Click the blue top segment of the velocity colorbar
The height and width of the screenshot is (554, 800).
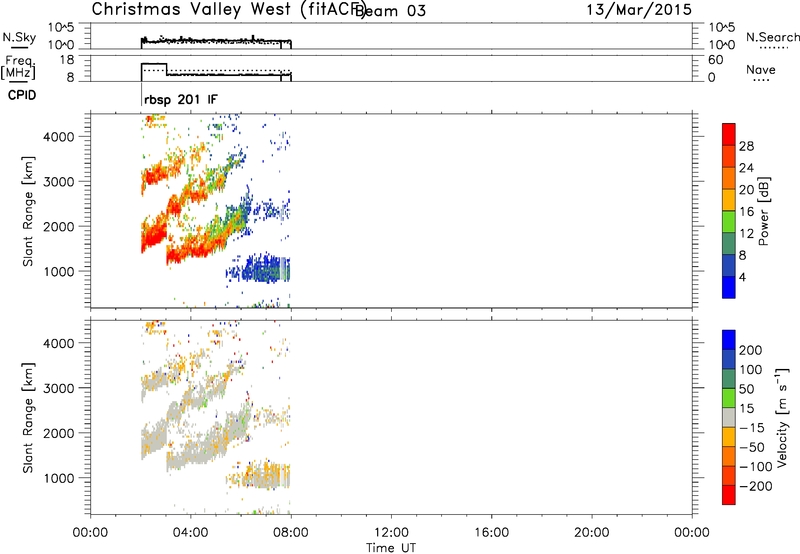point(729,340)
